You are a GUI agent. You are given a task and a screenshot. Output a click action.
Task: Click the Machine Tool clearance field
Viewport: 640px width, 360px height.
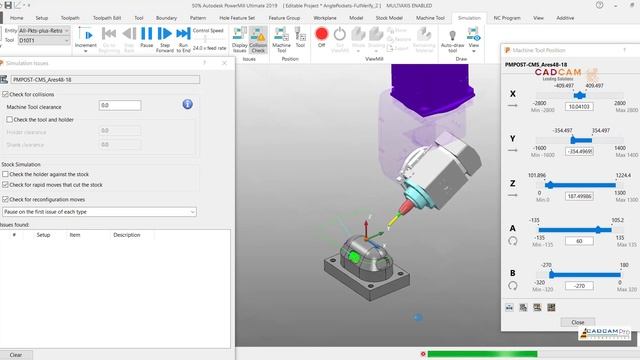click(120, 105)
